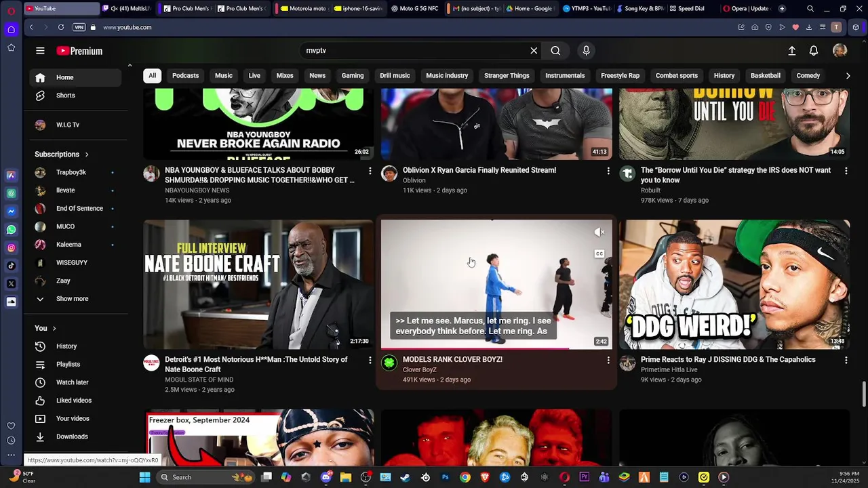This screenshot has height=488, width=868.
Task: Open Downloads in the sidebar
Action: pyautogui.click(x=75, y=436)
